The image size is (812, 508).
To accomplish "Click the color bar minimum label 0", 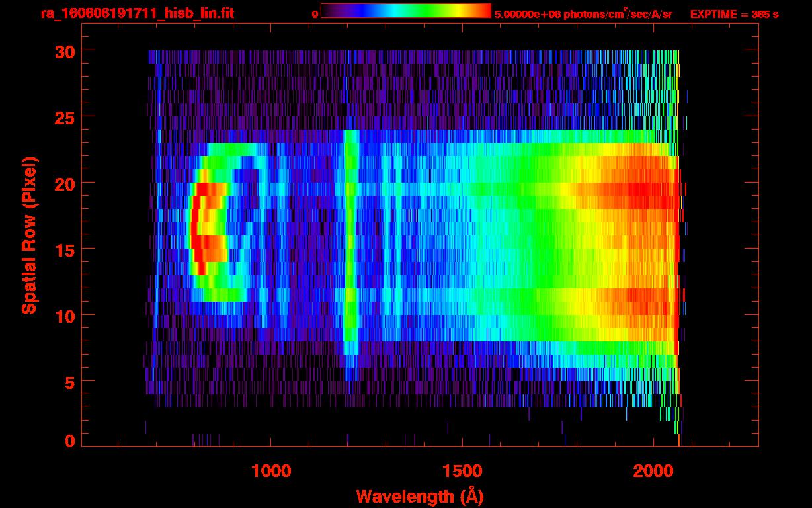I will 315,14.
